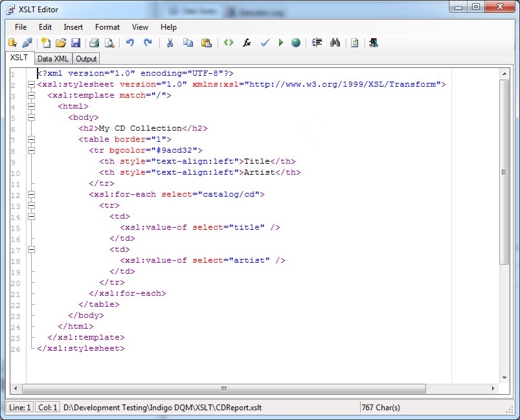This screenshot has width=520, height=420.
Task: Click the horizontal scrollbar thumb
Action: pos(223,389)
